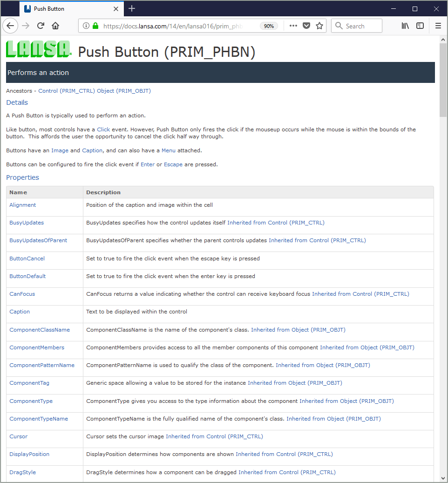Click the forward navigation arrow

[x=26, y=26]
